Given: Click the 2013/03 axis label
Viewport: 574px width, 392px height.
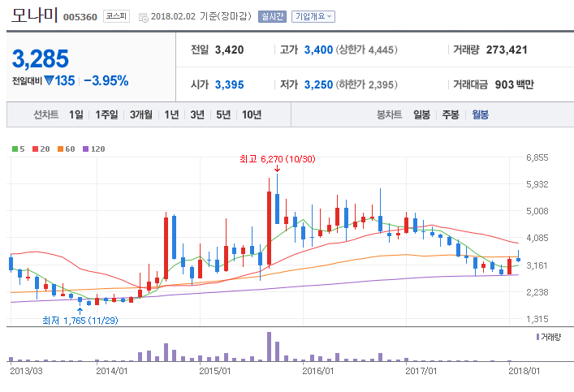Looking at the screenshot, I should [x=26, y=371].
